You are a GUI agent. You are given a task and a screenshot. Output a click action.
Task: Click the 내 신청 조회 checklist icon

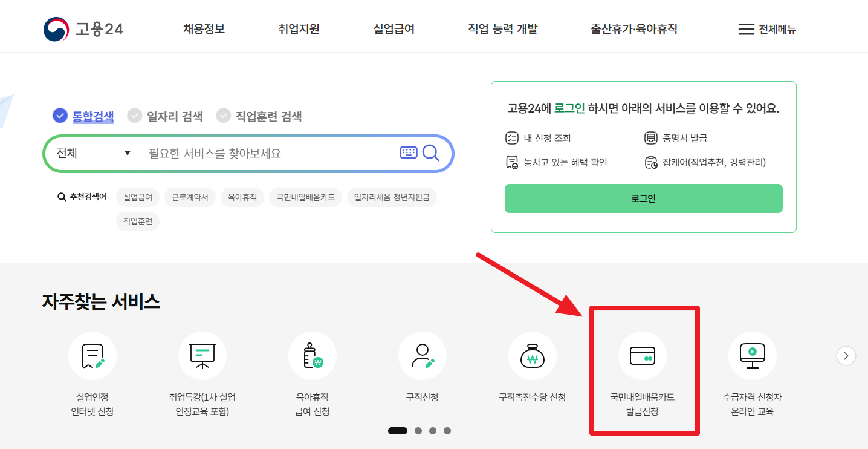click(511, 138)
